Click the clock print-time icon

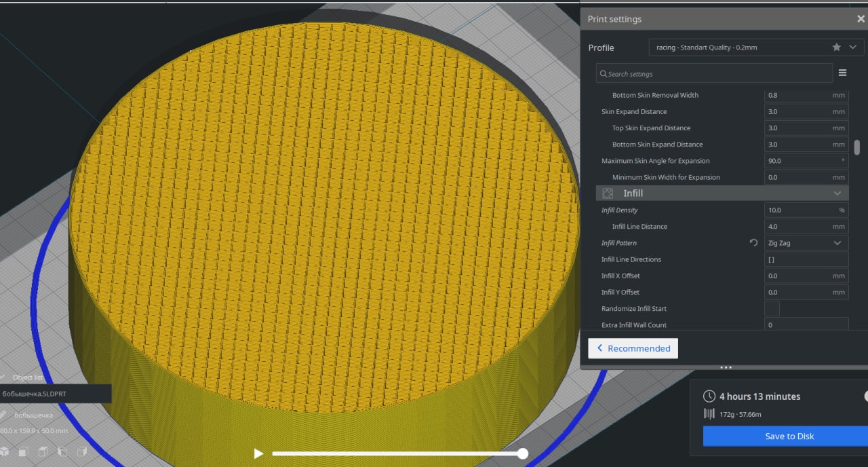[709, 396]
